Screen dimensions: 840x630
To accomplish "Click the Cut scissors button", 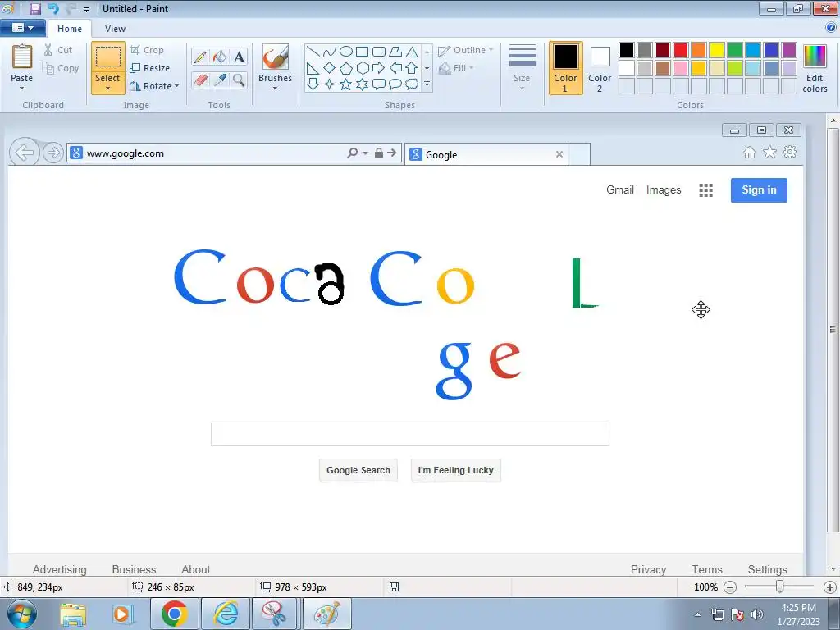I will click(57, 50).
